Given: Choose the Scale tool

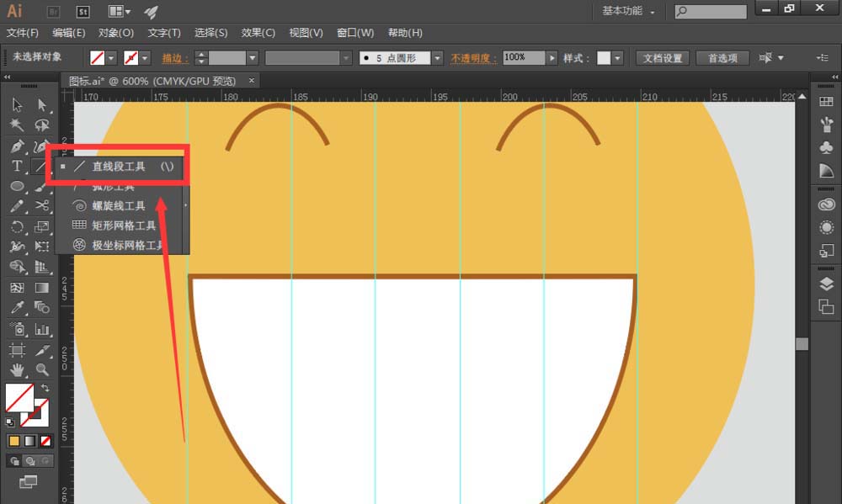Looking at the screenshot, I should click(x=42, y=226).
